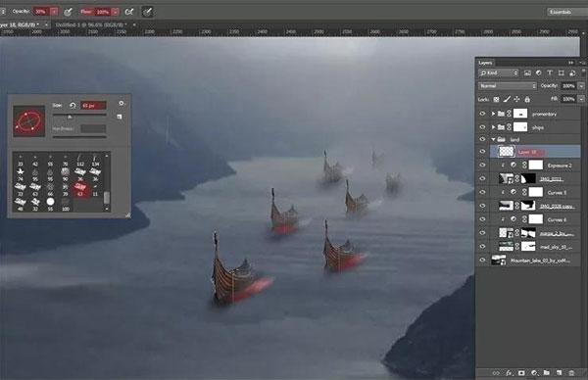
Task: Open brush Opacity dropdown arrow in options bar
Action: point(54,12)
